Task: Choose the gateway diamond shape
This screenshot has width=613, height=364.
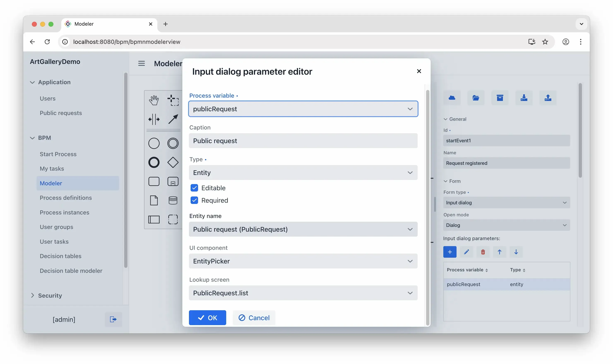Action: click(173, 162)
